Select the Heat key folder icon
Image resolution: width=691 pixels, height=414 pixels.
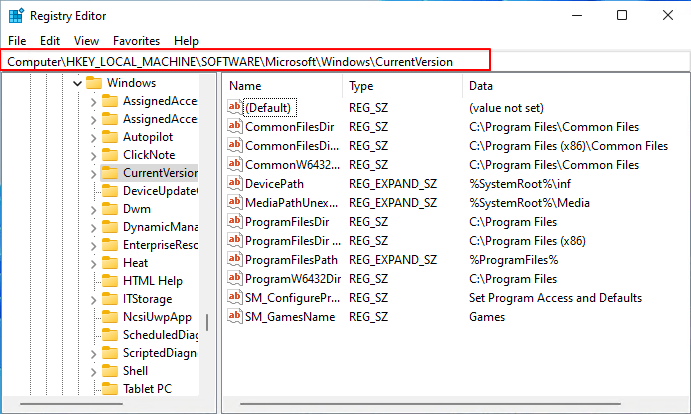(110, 263)
